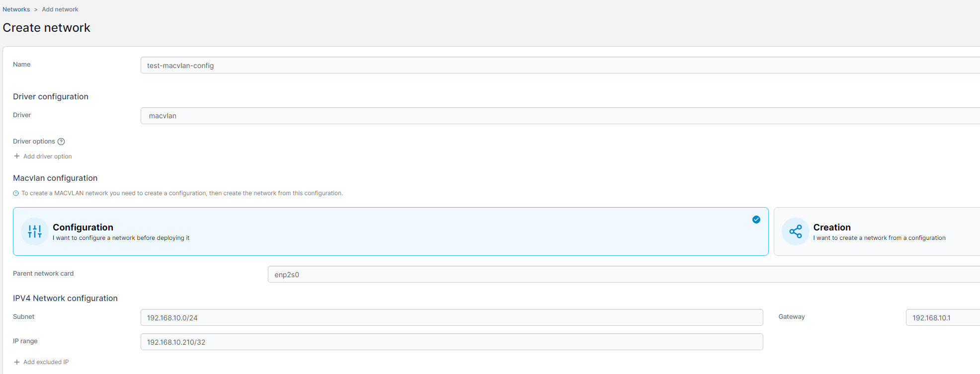Click the sliders icon on Configuration card
This screenshot has height=374, width=980.
[x=35, y=231]
